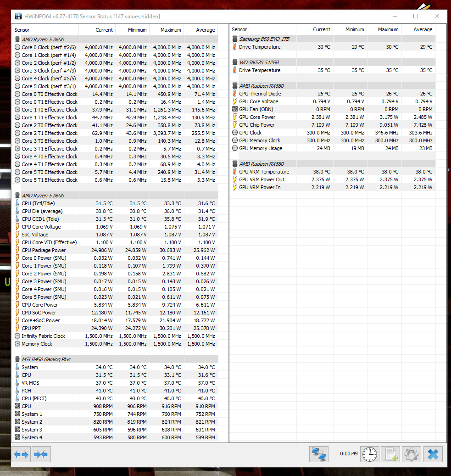The width and height of the screenshot is (451, 476).
Task: Click the drive icon beside WD SN520 512GB
Action: point(234,62)
